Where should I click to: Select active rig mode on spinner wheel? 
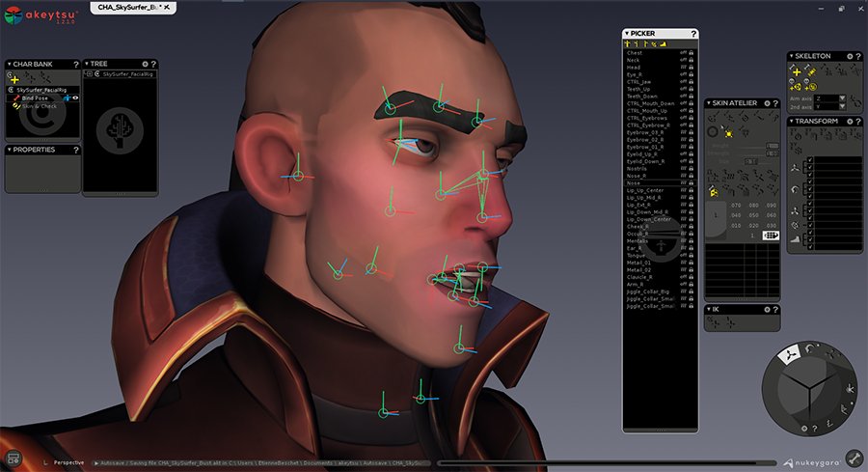tap(790, 353)
